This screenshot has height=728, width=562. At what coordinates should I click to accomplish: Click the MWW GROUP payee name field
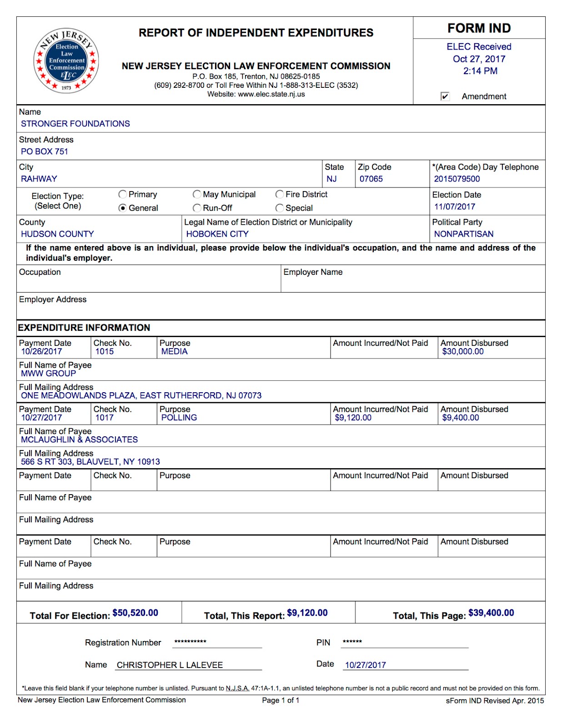click(x=49, y=374)
